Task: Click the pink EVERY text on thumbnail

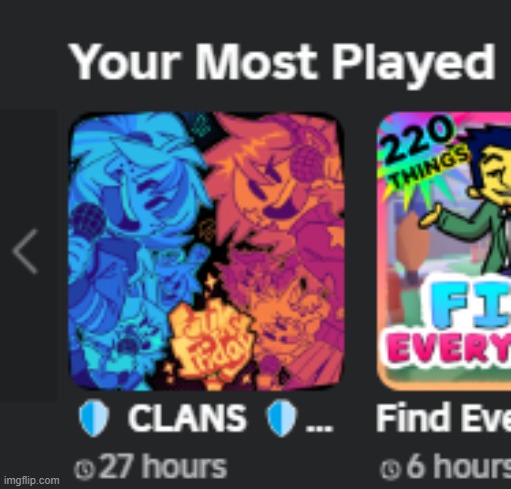Action: (449, 348)
